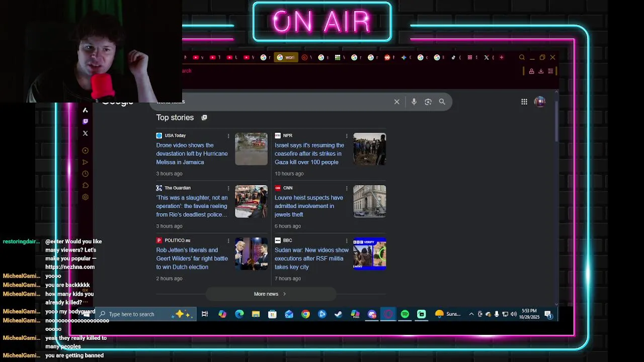Screen dimensions: 644x362
Task: Open options for the BBC story
Action: [347, 240]
